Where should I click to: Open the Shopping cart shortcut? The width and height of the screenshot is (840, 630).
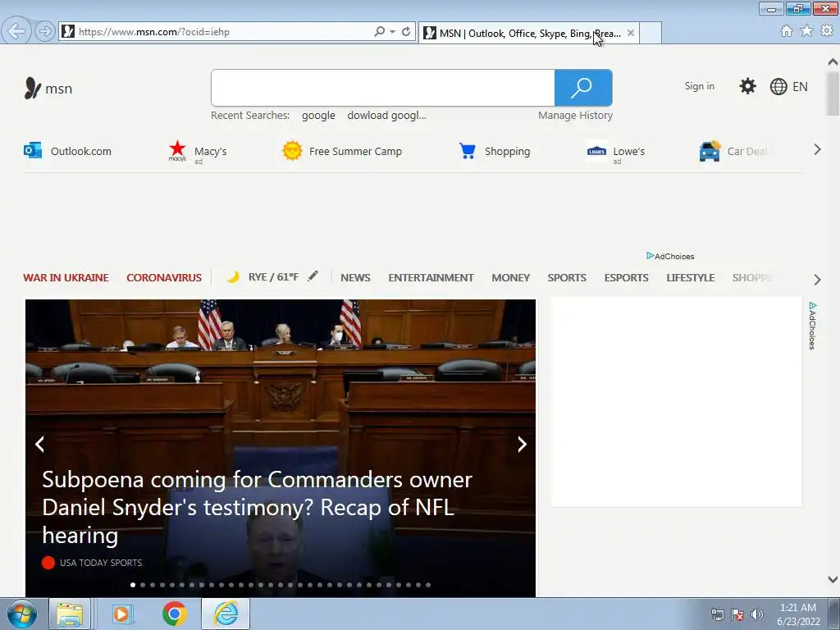[495, 151]
